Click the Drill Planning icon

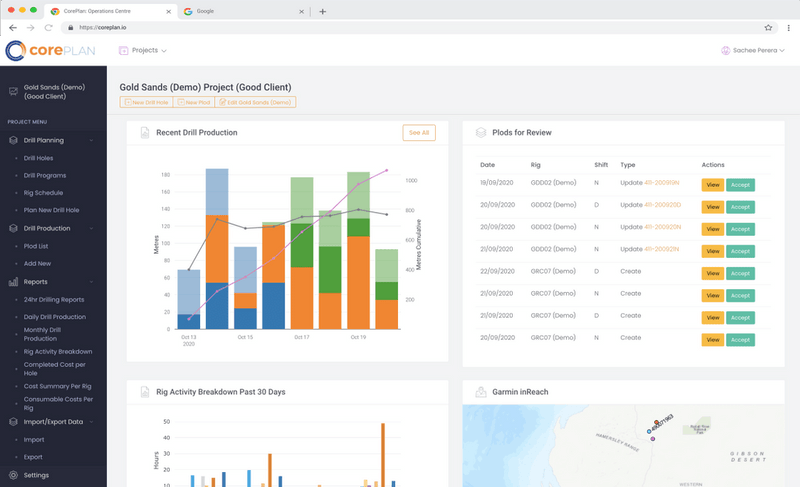coord(13,140)
